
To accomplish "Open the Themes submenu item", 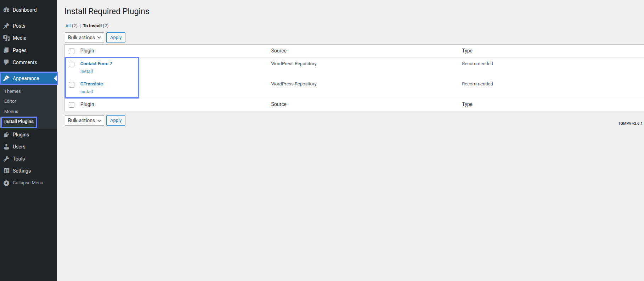I will coord(12,91).
